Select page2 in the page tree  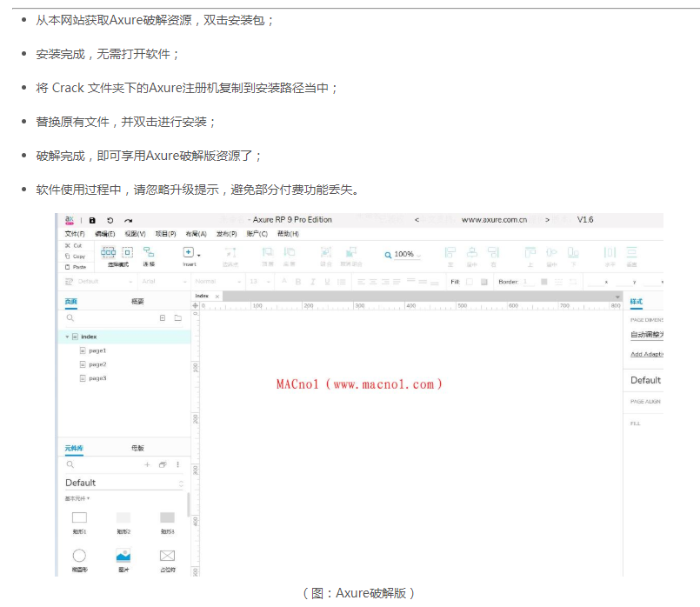pos(97,364)
